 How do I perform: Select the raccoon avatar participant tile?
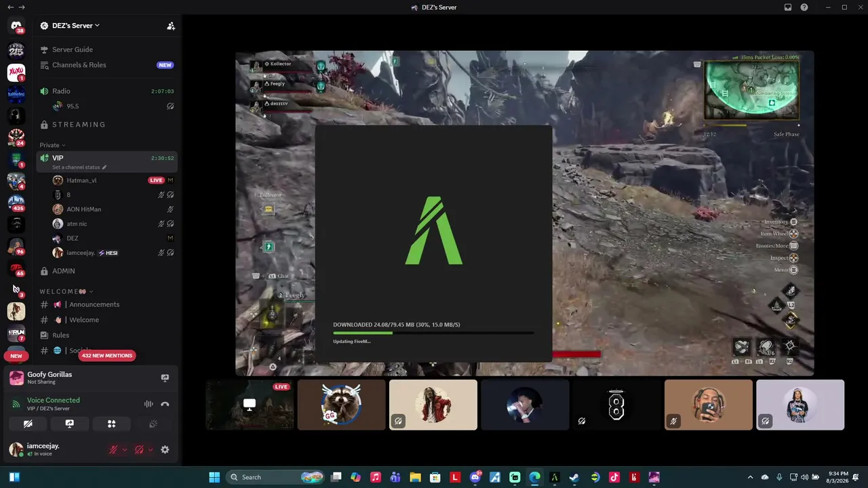[x=341, y=405]
